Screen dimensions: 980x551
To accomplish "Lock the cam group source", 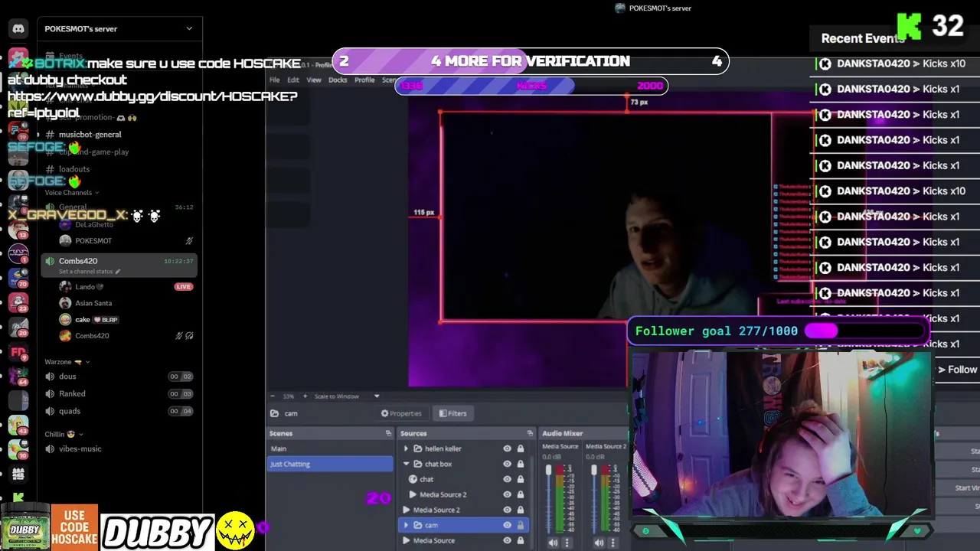I will click(521, 525).
